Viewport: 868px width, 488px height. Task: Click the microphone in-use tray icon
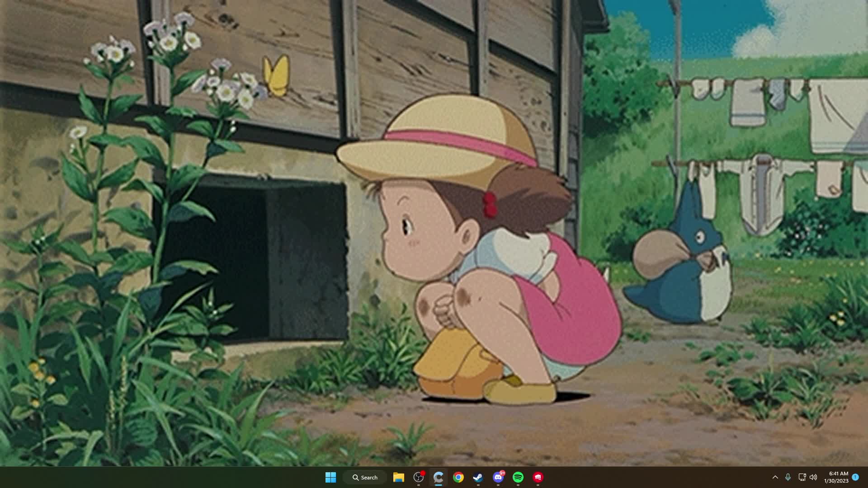coord(788,477)
